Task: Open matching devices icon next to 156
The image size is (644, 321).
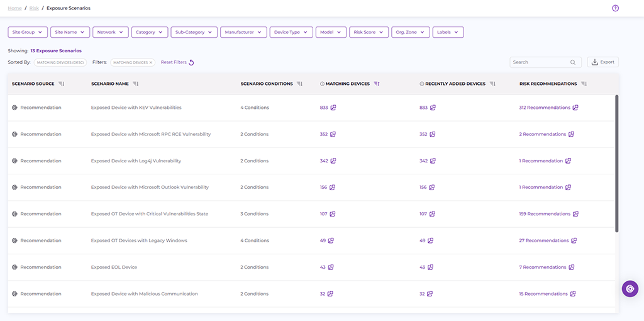Action: (332, 188)
